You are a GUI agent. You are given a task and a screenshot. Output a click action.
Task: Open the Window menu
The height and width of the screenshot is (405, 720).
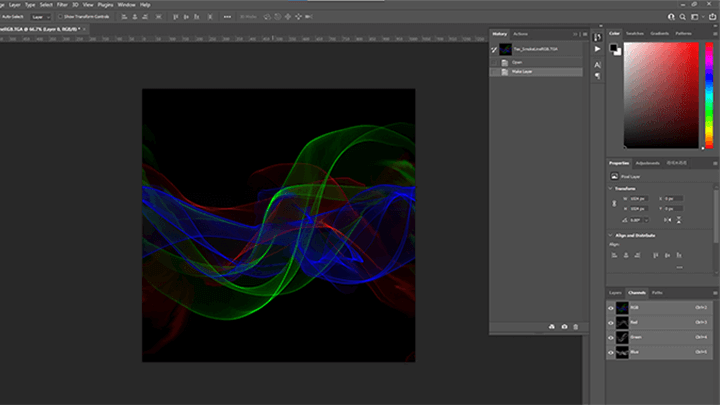(x=126, y=5)
